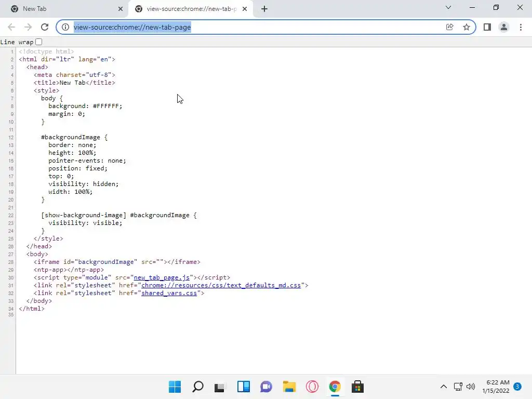The image size is (532, 399).
Task: Open Task View on taskbar
Action: tap(220, 387)
